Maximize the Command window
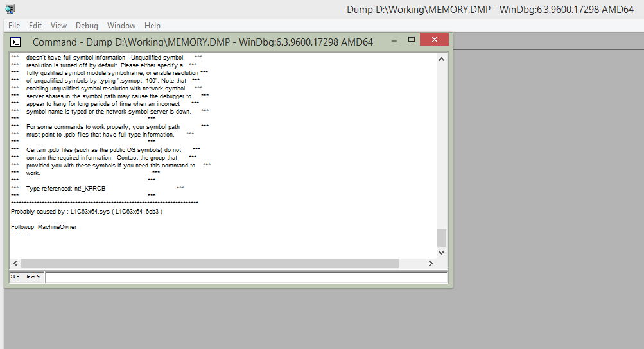644x349 pixels. [412, 39]
